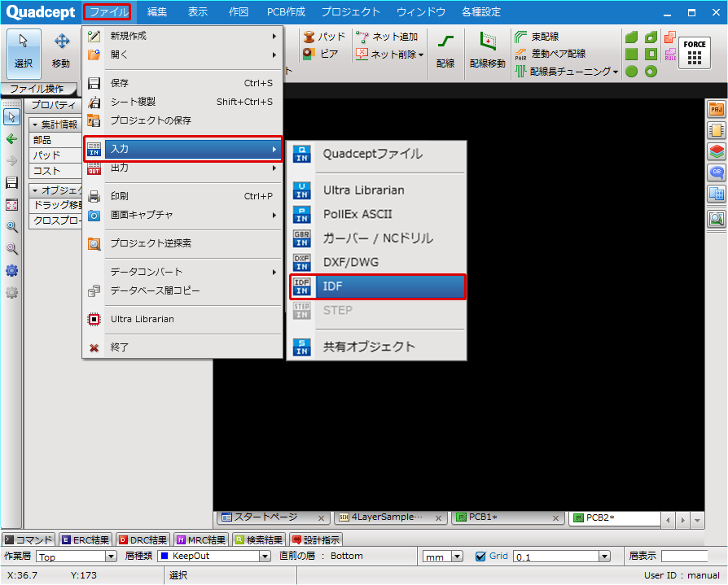Select the 配線移動 route move tool
This screenshot has width=728, height=585.
[x=487, y=54]
